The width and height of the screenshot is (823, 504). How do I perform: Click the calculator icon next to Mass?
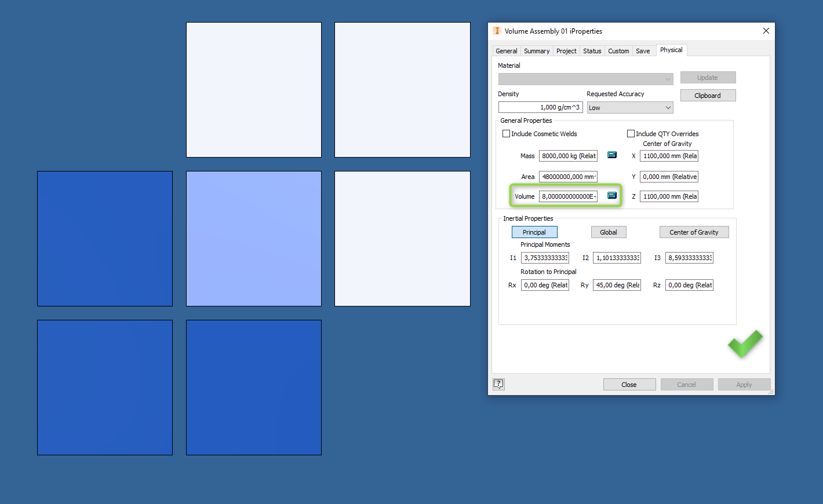click(x=611, y=155)
